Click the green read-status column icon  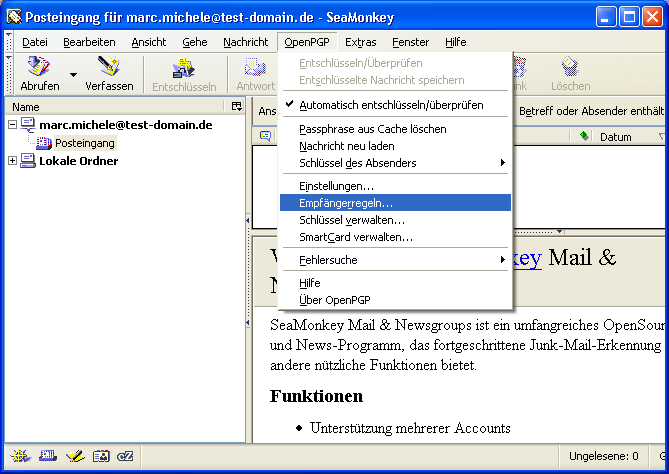(x=585, y=136)
